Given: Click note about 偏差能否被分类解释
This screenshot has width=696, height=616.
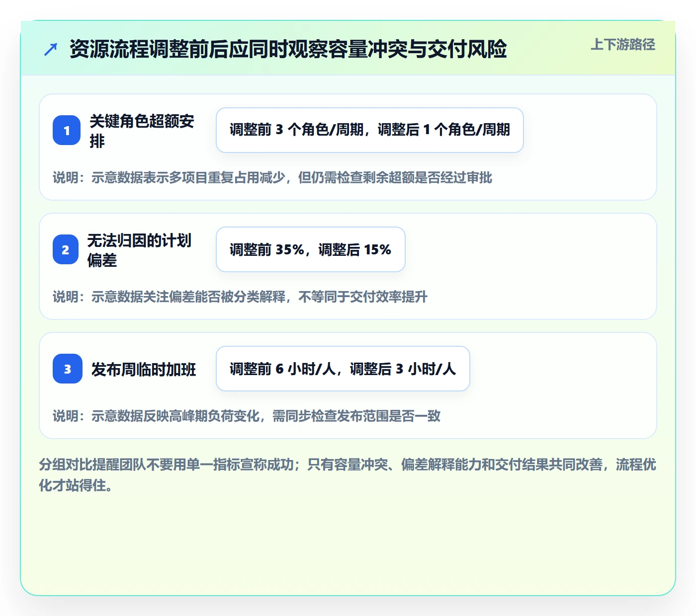Looking at the screenshot, I should pyautogui.click(x=240, y=297).
